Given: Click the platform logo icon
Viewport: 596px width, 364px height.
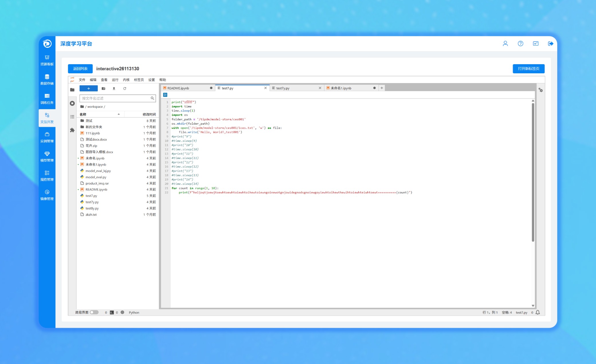Looking at the screenshot, I should point(47,44).
